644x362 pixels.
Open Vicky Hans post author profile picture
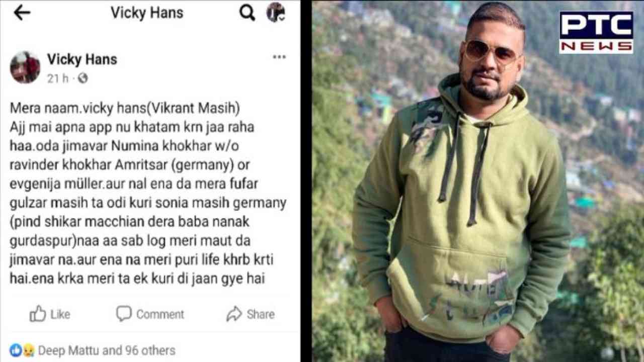(x=25, y=67)
